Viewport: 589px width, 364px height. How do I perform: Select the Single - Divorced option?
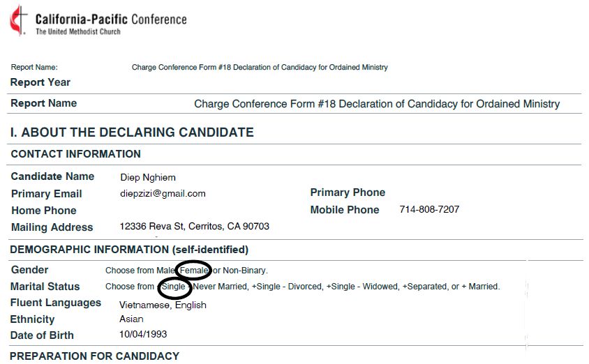[x=287, y=287]
